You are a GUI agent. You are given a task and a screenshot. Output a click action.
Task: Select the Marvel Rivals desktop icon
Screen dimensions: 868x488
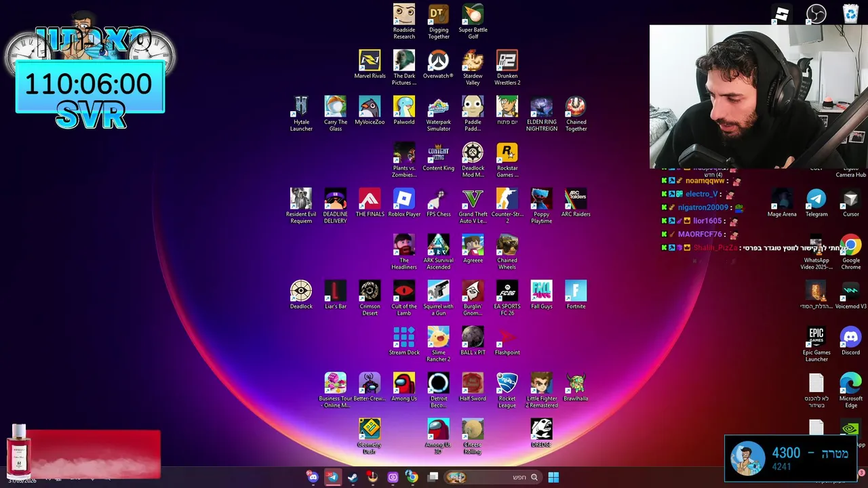pos(370,64)
